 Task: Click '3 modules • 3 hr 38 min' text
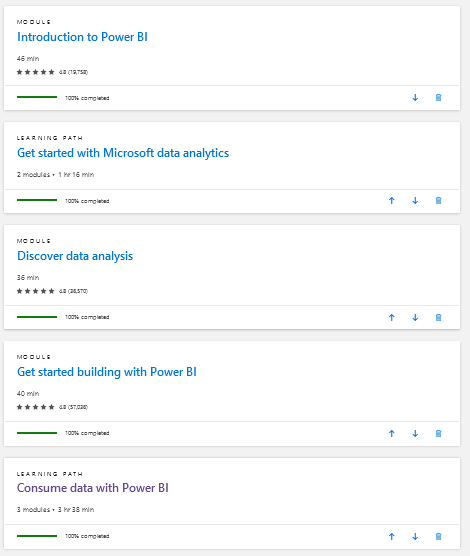click(x=55, y=510)
